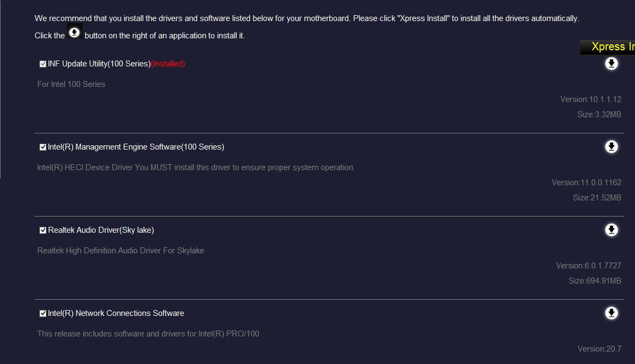Install INF Update Utility via its download icon

(x=611, y=64)
